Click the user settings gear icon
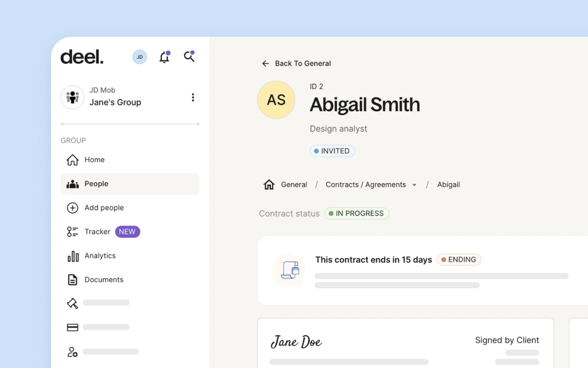Image resolution: width=588 pixels, height=368 pixels. pyautogui.click(x=72, y=352)
